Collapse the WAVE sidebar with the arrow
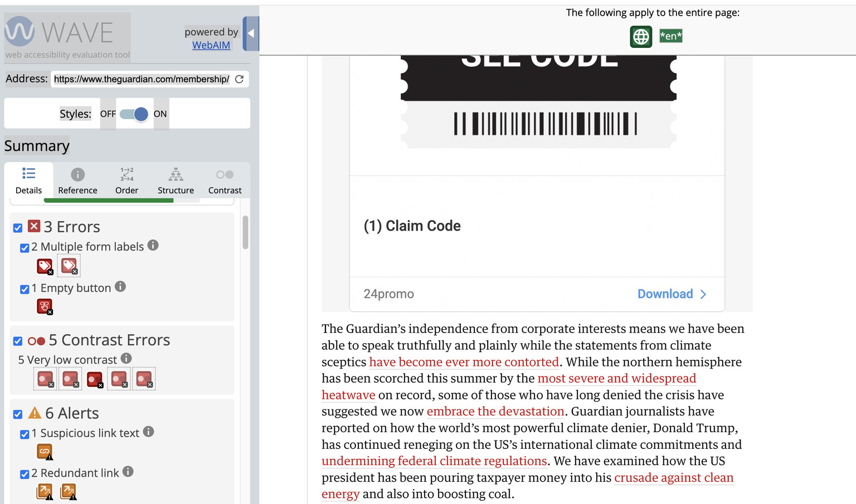 pyautogui.click(x=251, y=33)
